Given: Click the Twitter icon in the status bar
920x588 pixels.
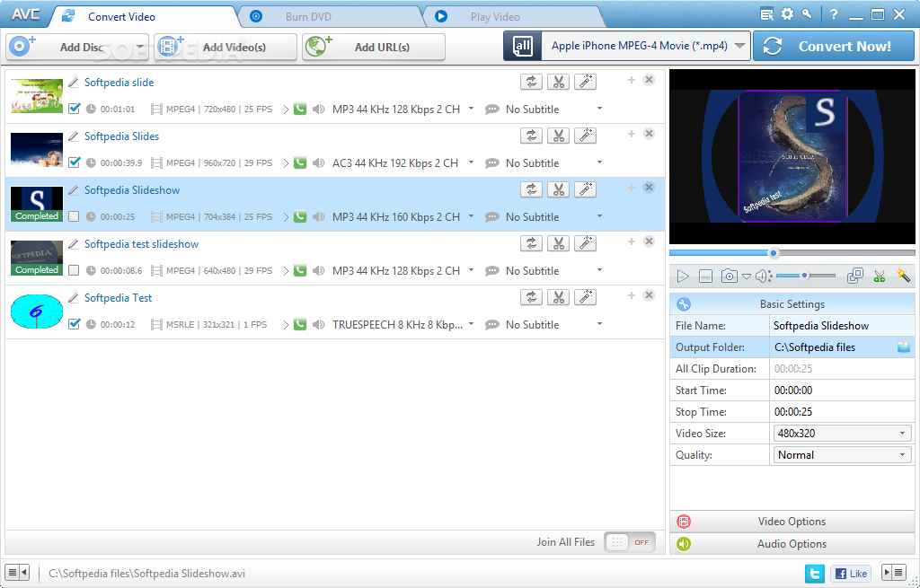Looking at the screenshot, I should pyautogui.click(x=814, y=574).
